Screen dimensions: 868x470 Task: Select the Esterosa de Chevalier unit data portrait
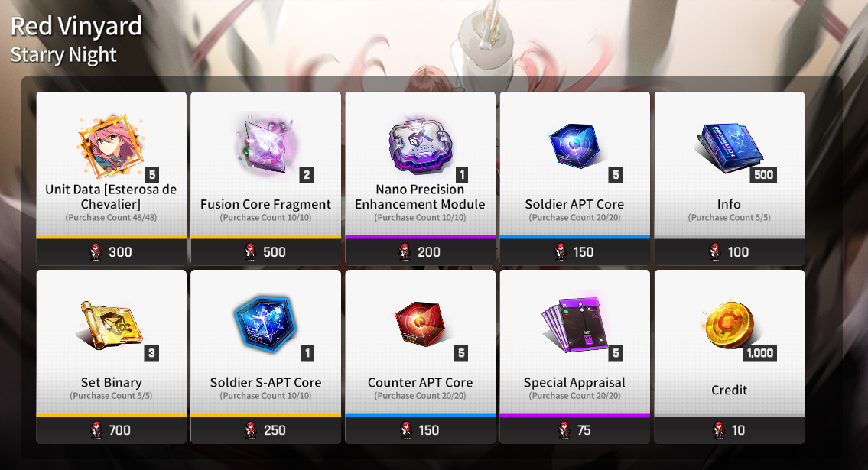[111, 146]
